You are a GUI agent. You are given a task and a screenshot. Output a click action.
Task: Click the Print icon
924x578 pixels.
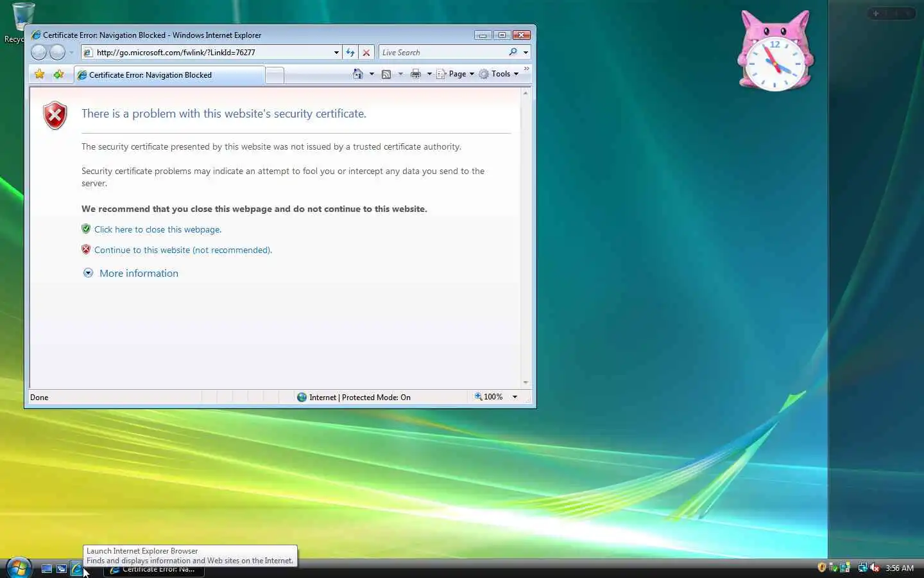tap(416, 74)
